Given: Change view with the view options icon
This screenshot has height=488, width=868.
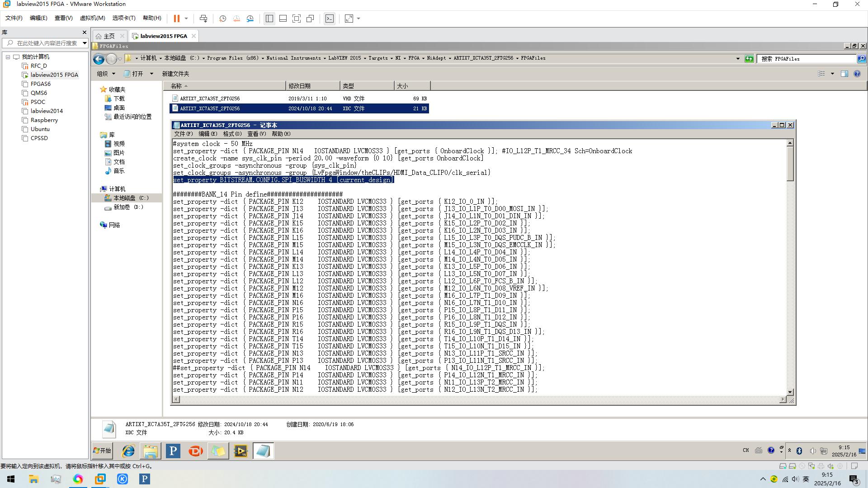Looking at the screenshot, I should [x=821, y=74].
